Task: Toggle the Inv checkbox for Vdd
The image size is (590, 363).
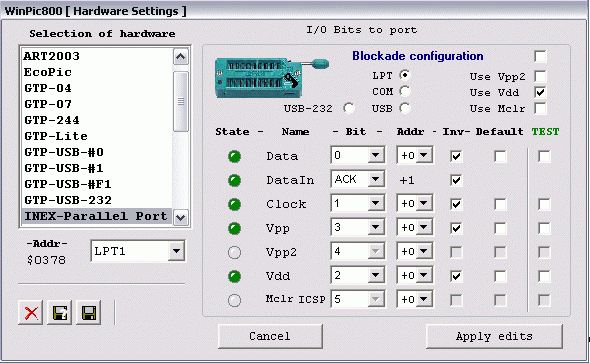Action: (x=456, y=276)
